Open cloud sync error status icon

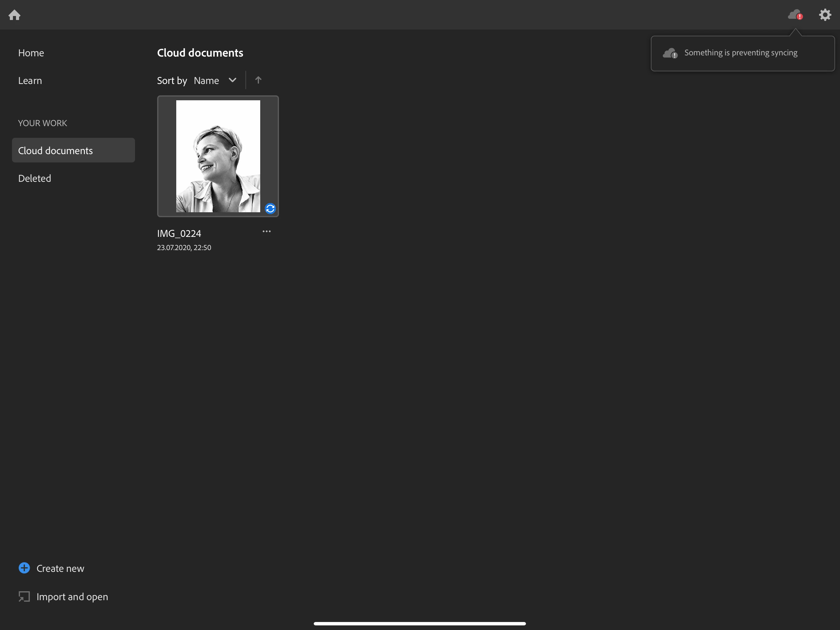click(795, 15)
